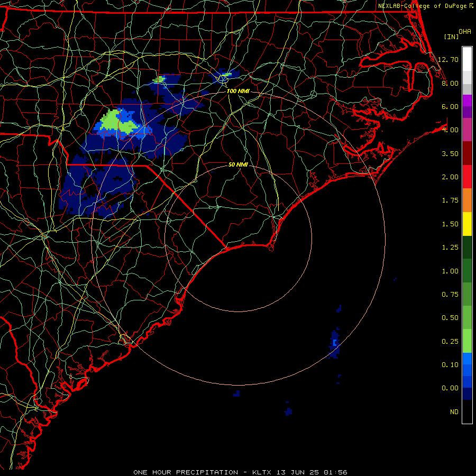
Task: Click the "OHA" product label
Action: (465, 31)
